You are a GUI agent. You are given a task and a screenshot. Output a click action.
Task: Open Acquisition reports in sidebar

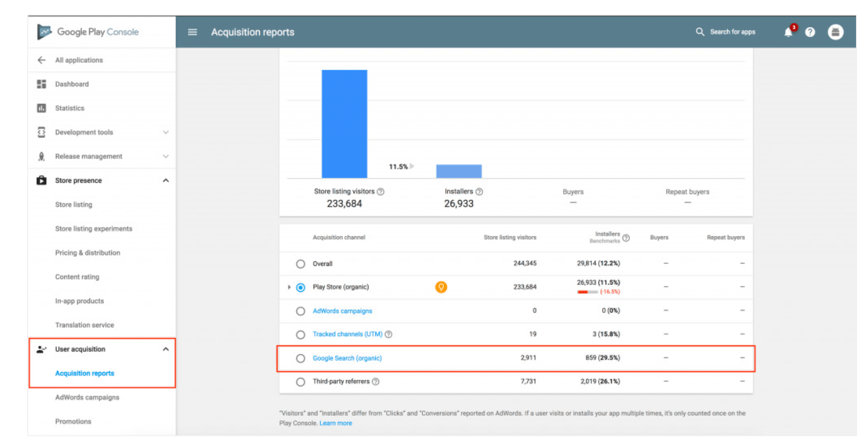84,373
